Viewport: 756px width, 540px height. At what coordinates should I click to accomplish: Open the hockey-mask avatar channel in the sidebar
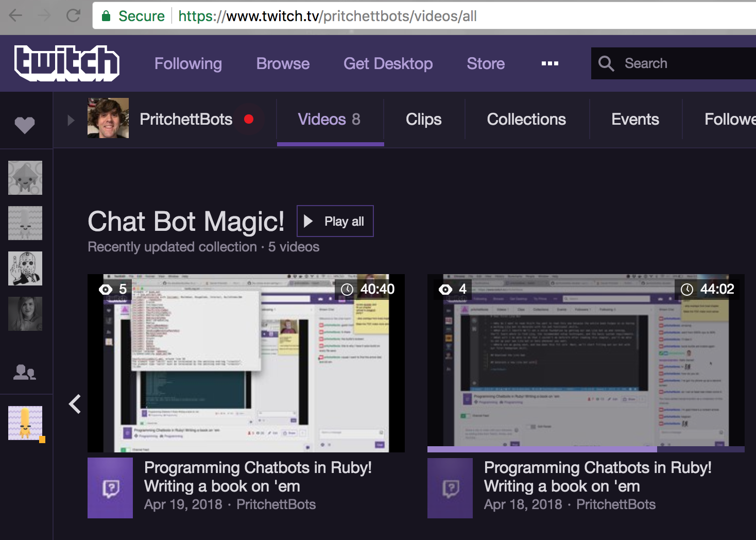point(25,268)
